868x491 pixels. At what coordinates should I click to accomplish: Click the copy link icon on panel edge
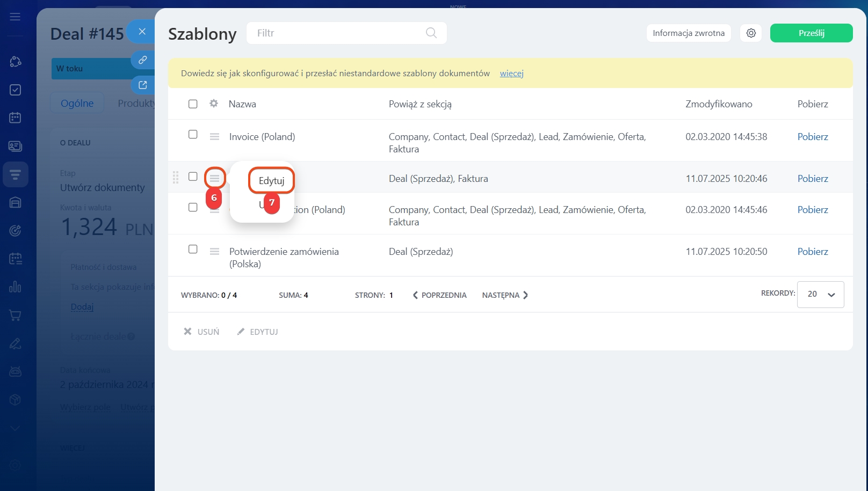click(143, 60)
